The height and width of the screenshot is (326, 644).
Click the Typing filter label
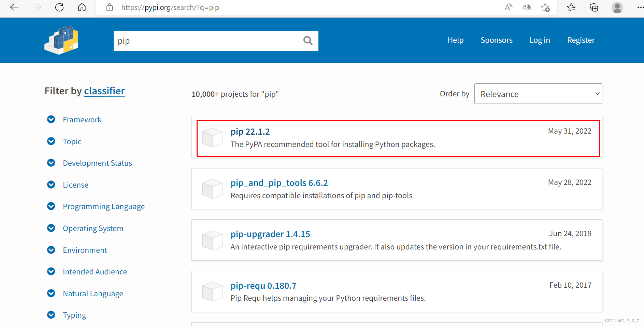pos(74,315)
